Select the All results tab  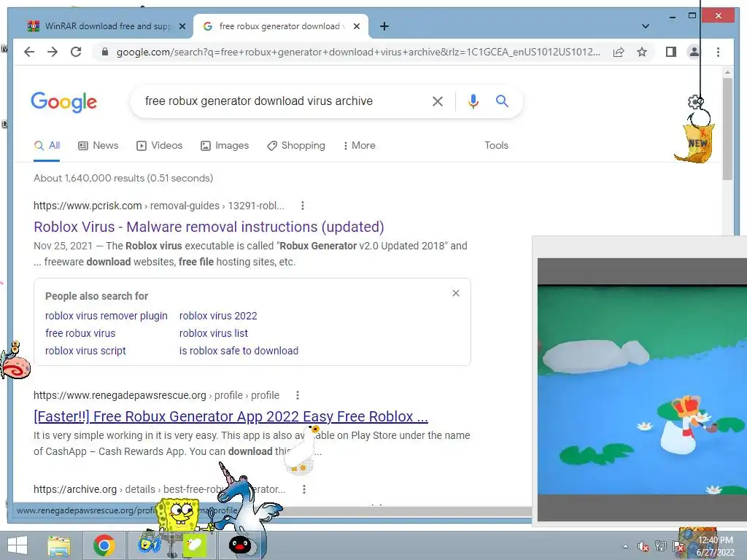[x=47, y=146]
